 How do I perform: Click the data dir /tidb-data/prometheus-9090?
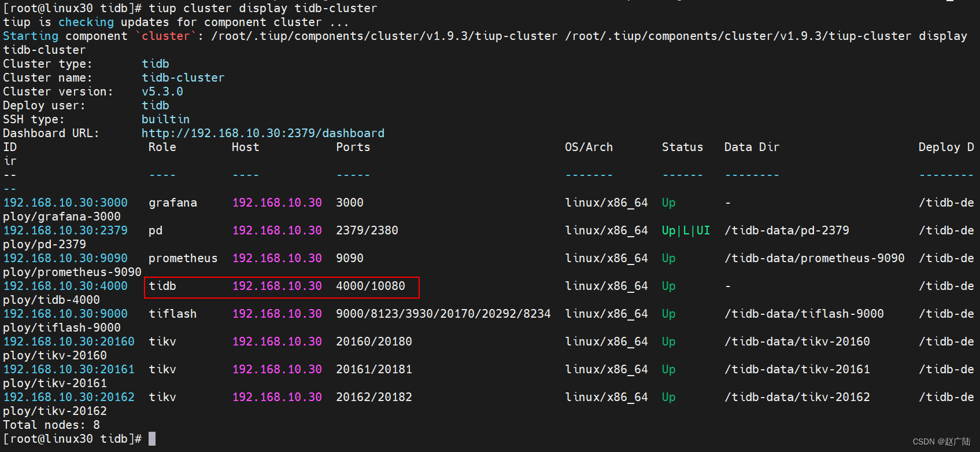coord(815,258)
